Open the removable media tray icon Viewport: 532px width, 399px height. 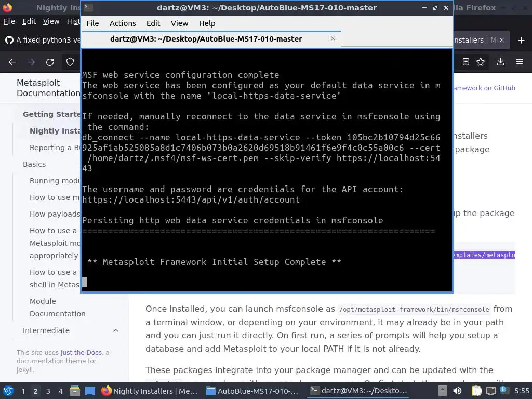tap(442, 391)
